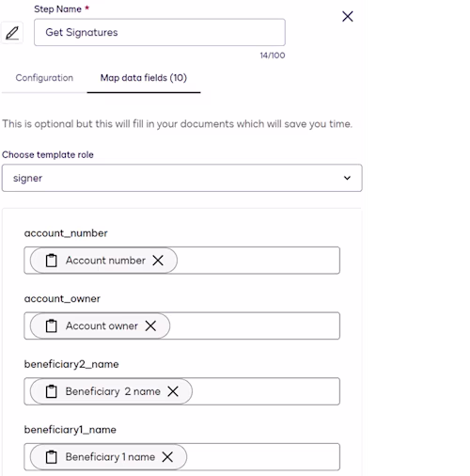The height and width of the screenshot is (476, 470).
Task: Remove the Account owner chip via its X
Action: 150,325
